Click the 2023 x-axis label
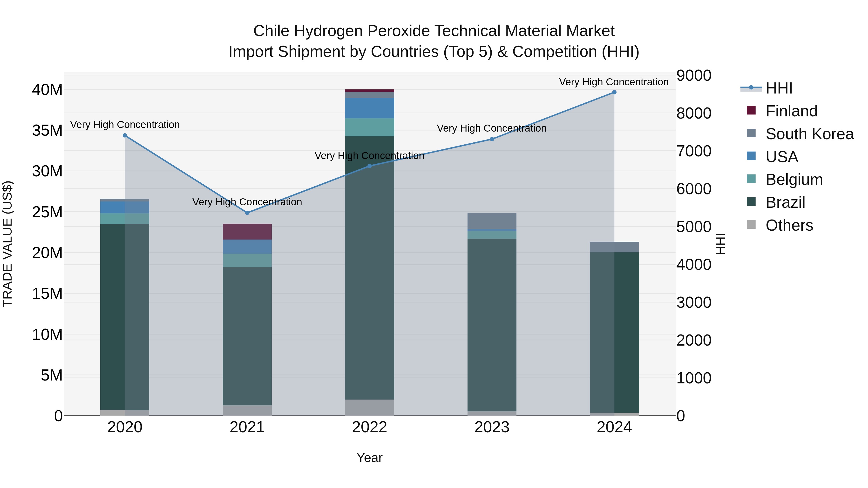 click(492, 427)
